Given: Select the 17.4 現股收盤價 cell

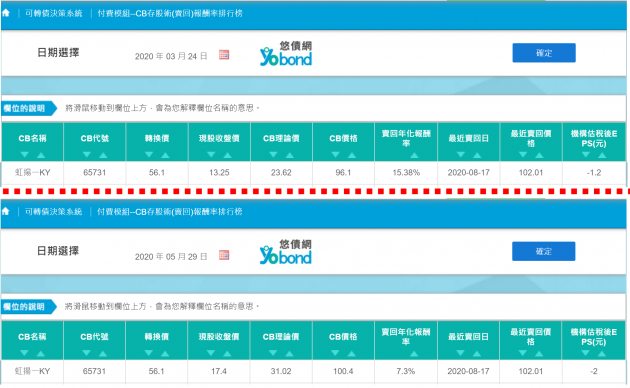Looking at the screenshot, I should pyautogui.click(x=219, y=371).
